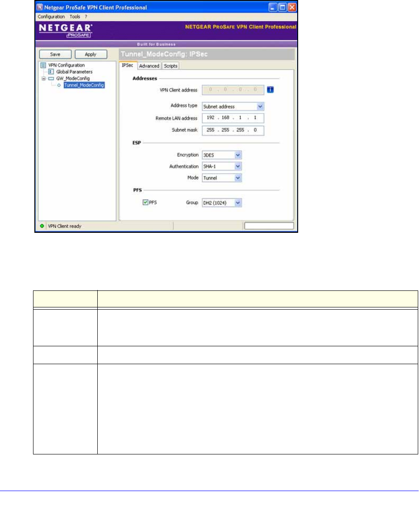Viewport: 420px width, 521px height.
Task: Open the Configuration menu
Action: [51, 17]
